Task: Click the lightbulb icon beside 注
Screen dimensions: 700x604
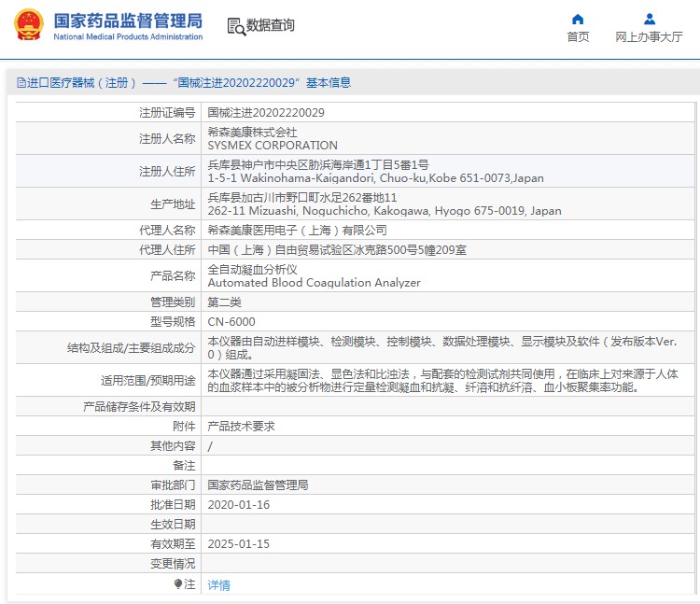Action: 178,583
